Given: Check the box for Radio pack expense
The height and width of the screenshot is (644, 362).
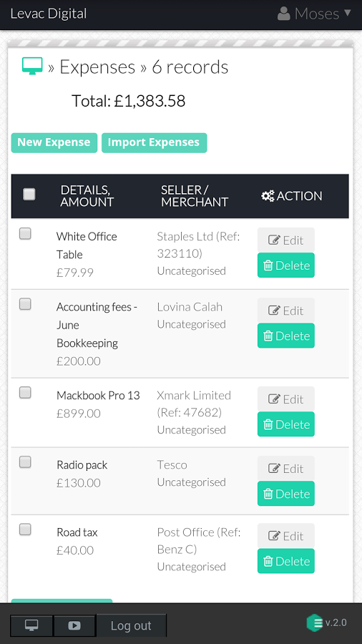Looking at the screenshot, I should coord(26,462).
